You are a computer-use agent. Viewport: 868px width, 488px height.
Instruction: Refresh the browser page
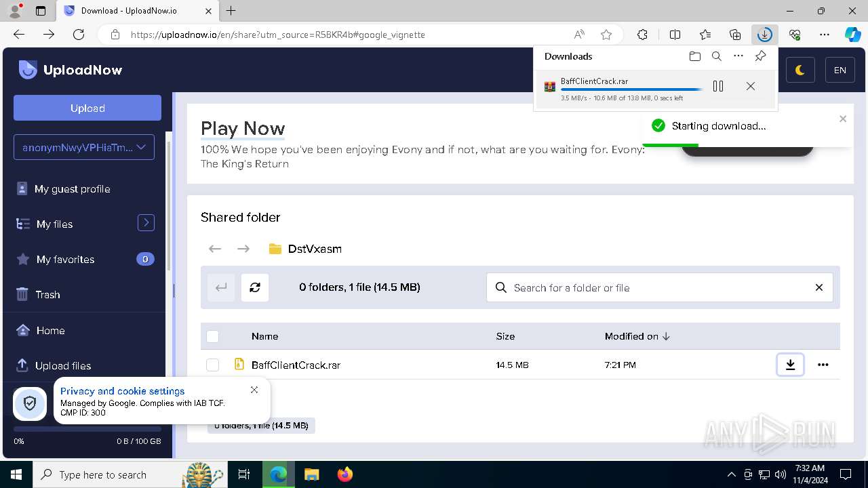79,35
